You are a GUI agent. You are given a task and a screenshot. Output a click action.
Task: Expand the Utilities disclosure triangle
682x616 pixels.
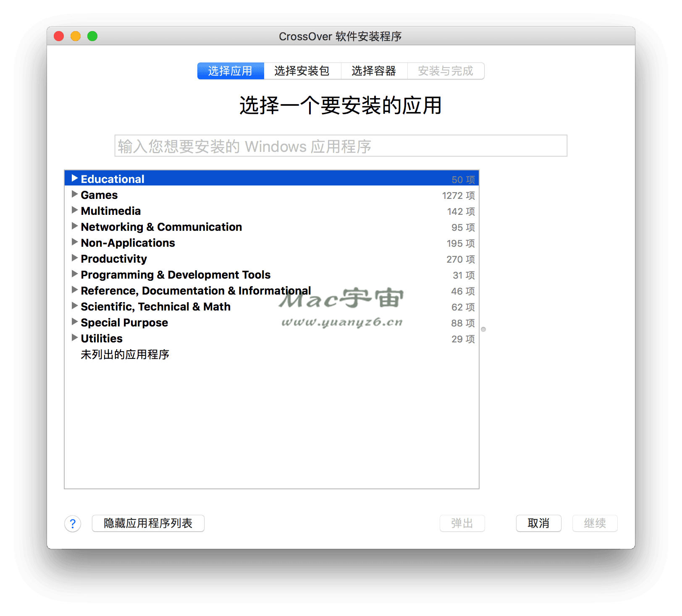point(75,338)
